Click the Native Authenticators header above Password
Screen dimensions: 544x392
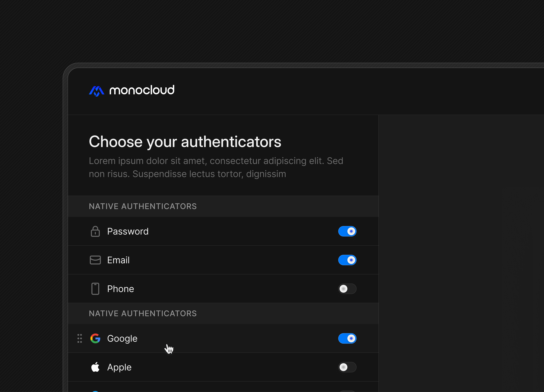[x=143, y=206]
